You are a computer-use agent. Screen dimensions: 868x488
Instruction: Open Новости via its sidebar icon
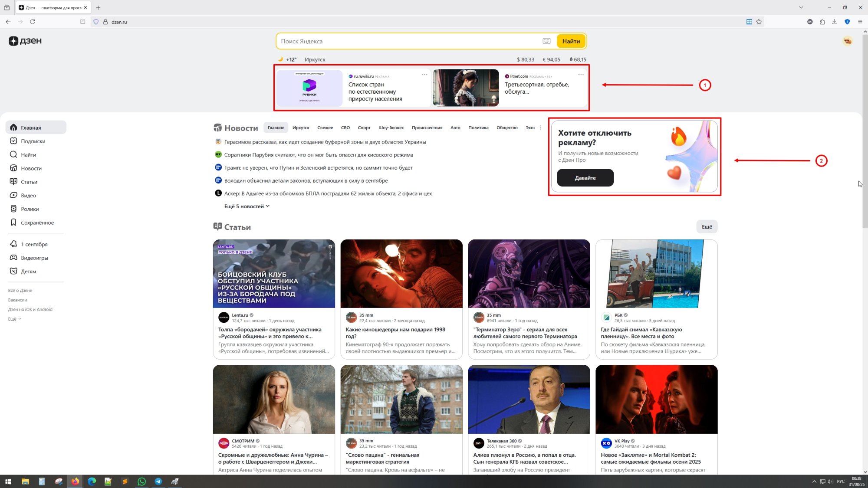(13, 168)
